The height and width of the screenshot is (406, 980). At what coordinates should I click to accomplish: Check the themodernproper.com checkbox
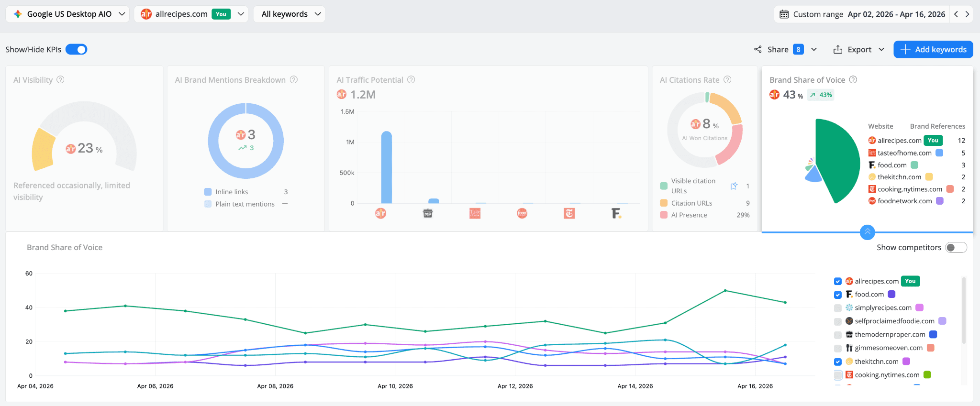(x=837, y=335)
